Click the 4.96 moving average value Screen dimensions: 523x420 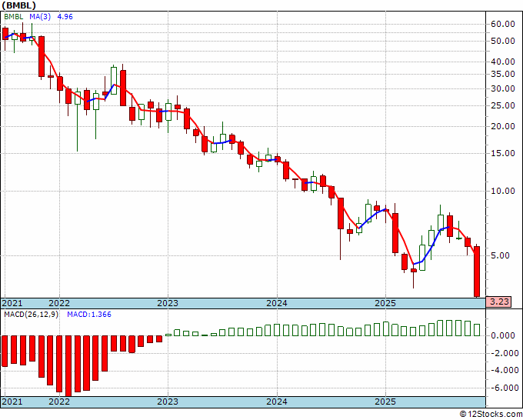point(65,17)
